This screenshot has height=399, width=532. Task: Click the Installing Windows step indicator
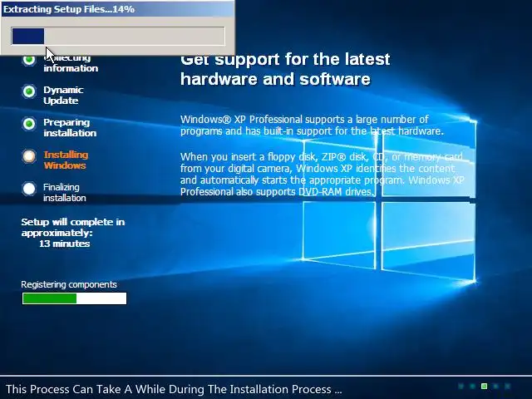(29, 156)
